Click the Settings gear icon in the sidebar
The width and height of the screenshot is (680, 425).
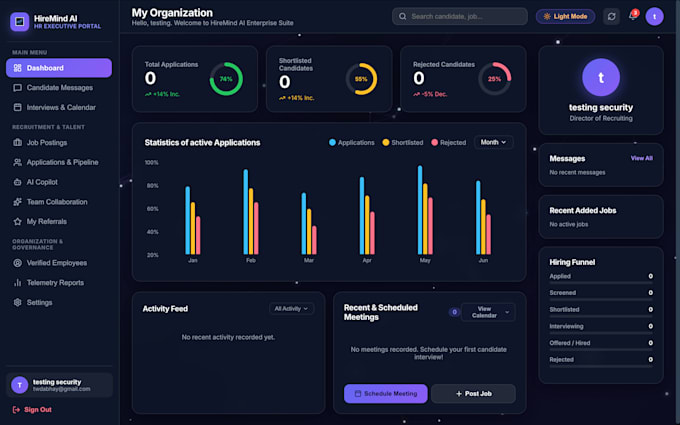coord(17,302)
